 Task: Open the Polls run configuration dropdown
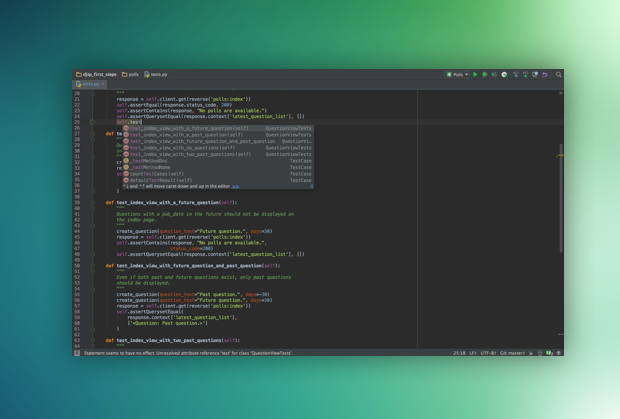pyautogui.click(x=458, y=74)
